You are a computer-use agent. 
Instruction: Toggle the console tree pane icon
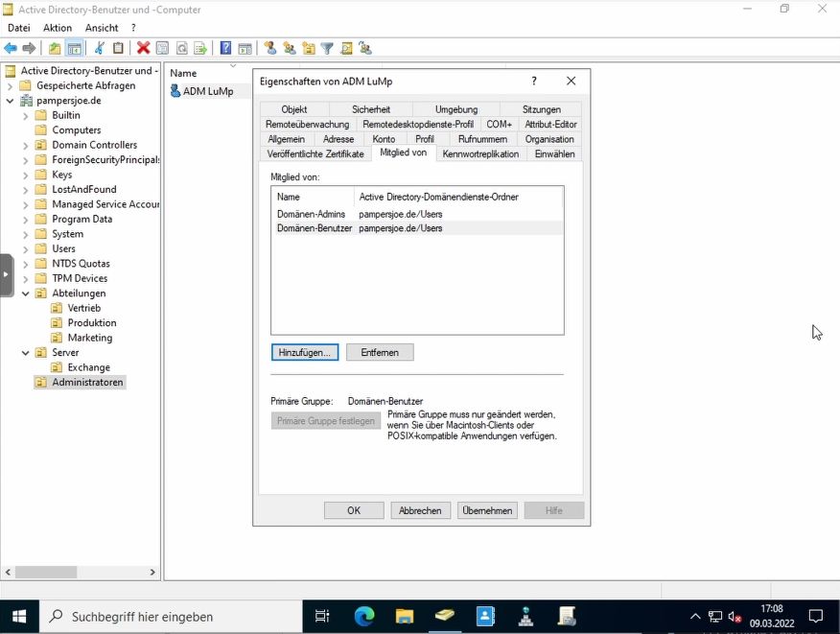point(75,48)
